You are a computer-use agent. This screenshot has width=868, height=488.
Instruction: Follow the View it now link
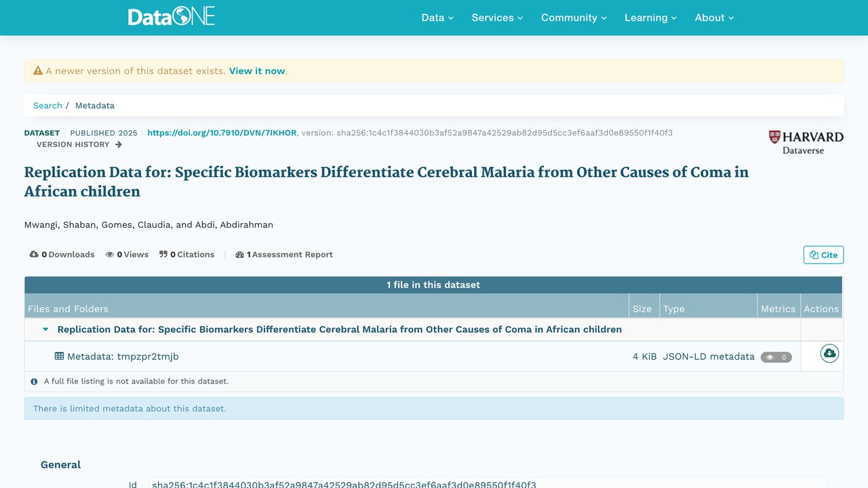tap(257, 70)
